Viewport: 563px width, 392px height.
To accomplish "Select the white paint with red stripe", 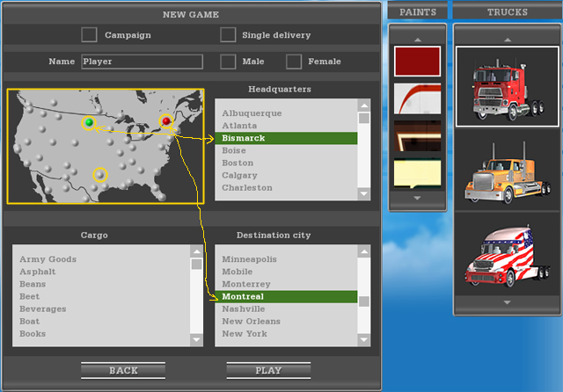I will tap(417, 98).
